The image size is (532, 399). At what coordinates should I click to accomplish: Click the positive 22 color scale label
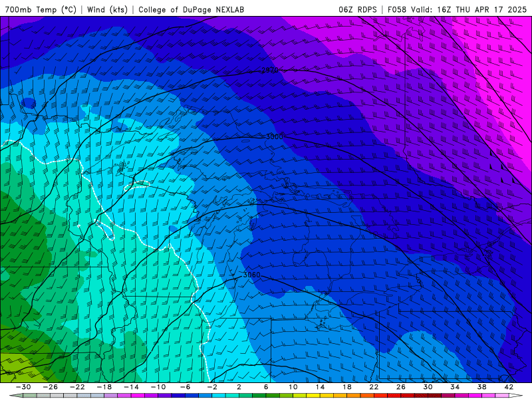click(374, 387)
